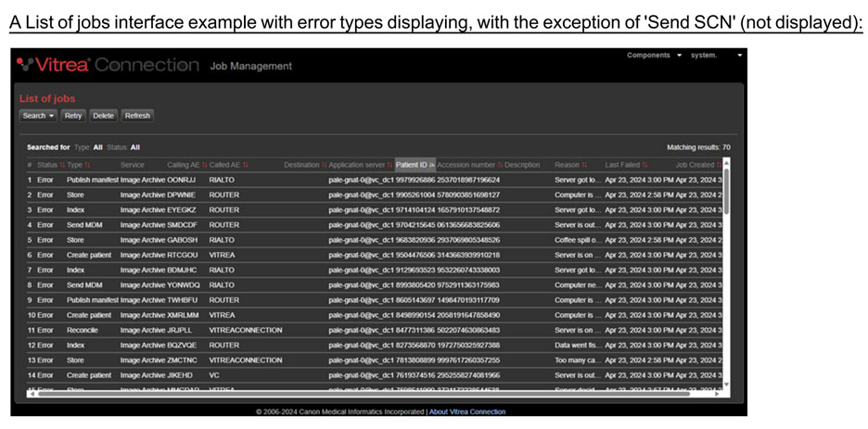Click the VC called AE in row 14

214,375
